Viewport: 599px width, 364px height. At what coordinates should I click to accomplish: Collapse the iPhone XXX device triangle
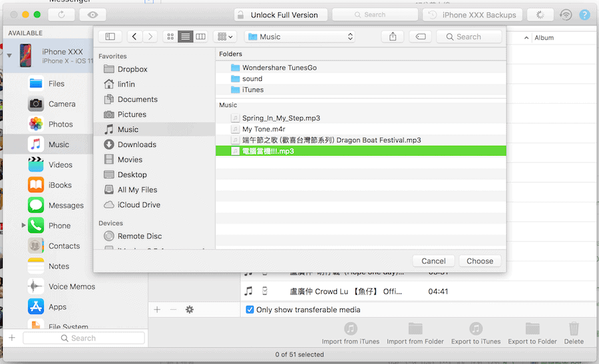point(9,56)
